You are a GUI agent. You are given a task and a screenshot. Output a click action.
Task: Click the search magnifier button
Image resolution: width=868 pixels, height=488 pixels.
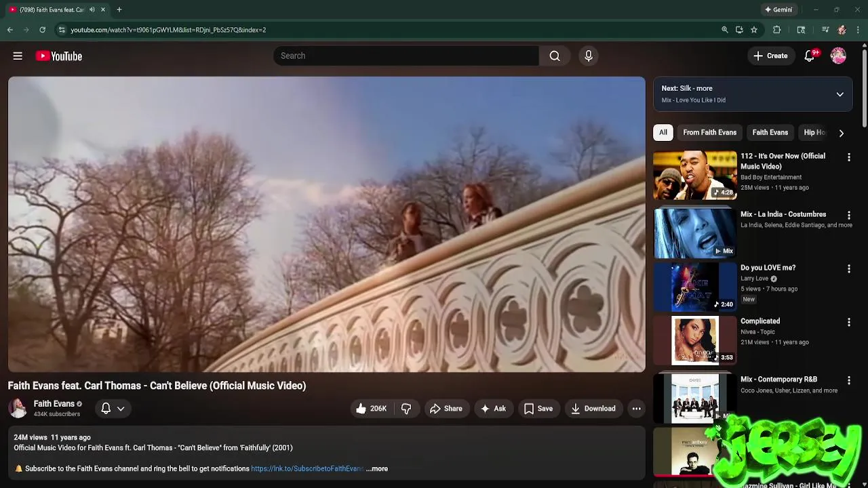pyautogui.click(x=555, y=56)
